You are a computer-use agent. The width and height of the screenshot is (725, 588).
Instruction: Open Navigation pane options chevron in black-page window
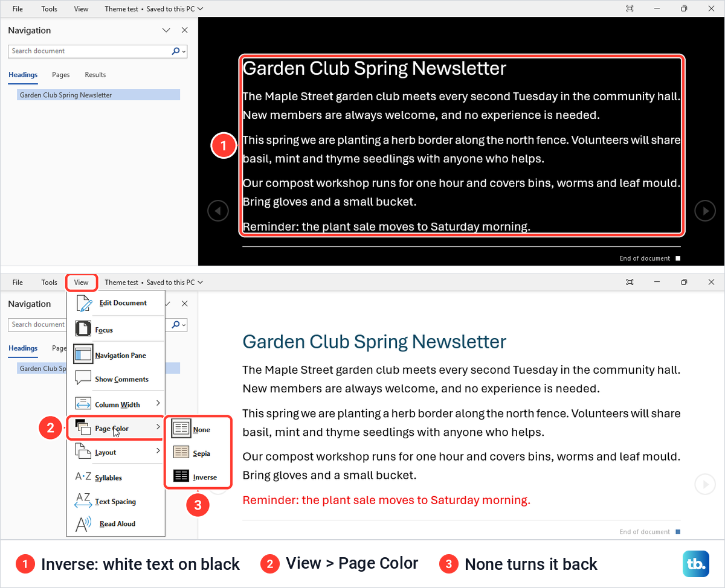pyautogui.click(x=167, y=30)
